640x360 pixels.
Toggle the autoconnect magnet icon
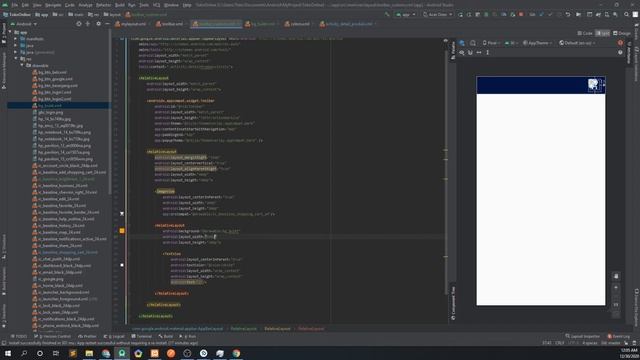tap(470, 52)
